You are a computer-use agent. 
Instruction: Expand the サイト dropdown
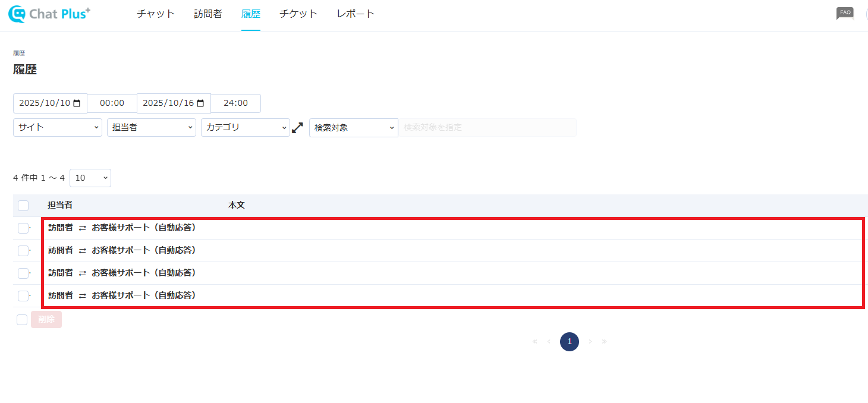(x=57, y=128)
